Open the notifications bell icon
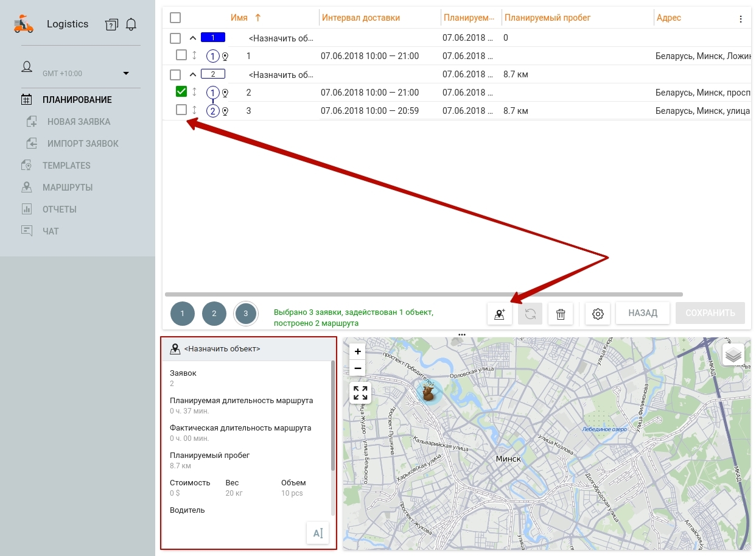The image size is (756, 556). [131, 24]
